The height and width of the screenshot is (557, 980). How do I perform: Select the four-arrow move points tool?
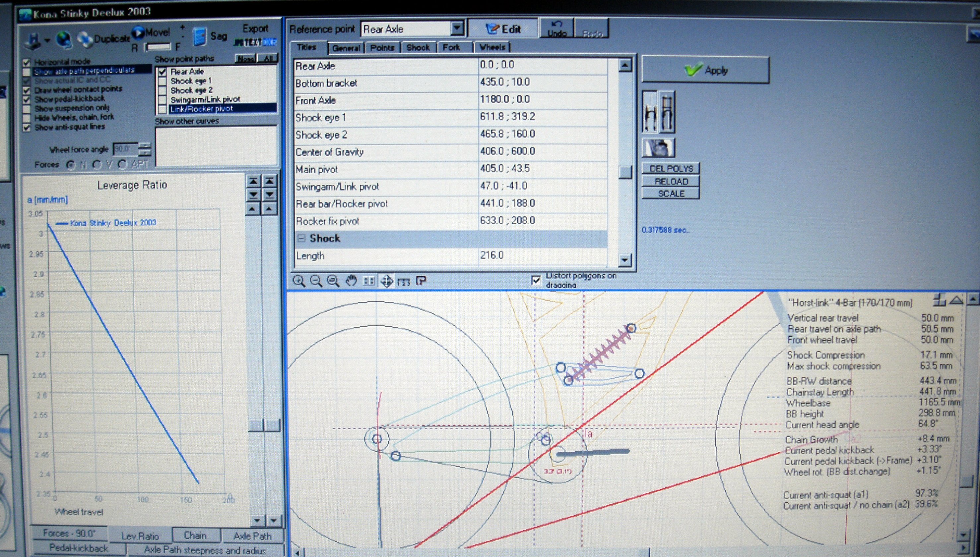386,281
